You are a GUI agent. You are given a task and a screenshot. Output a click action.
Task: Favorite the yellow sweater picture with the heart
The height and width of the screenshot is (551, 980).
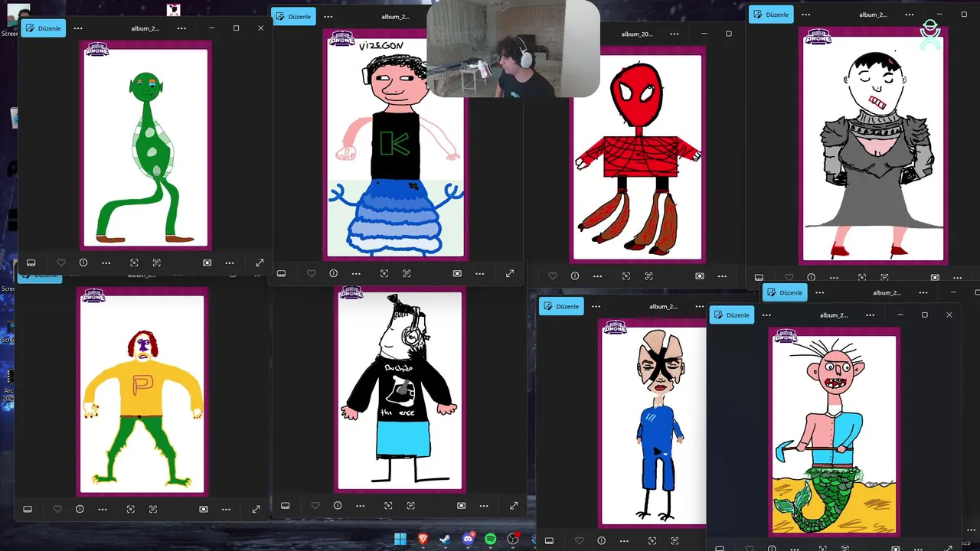[57, 509]
